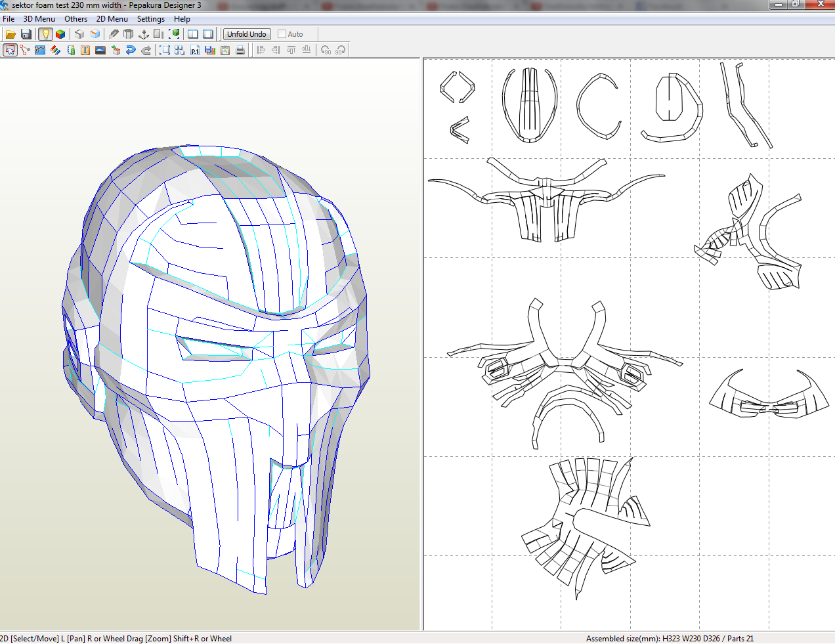Select the C-shaped pattern part in 2D view
This screenshot has width=835, height=644.
(x=597, y=106)
